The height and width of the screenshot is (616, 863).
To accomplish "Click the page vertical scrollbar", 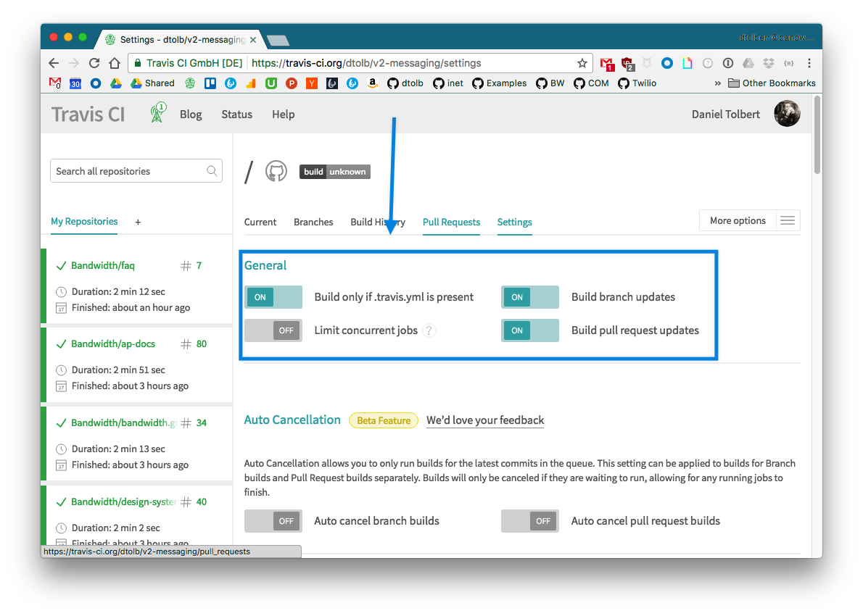I will tap(817, 136).
